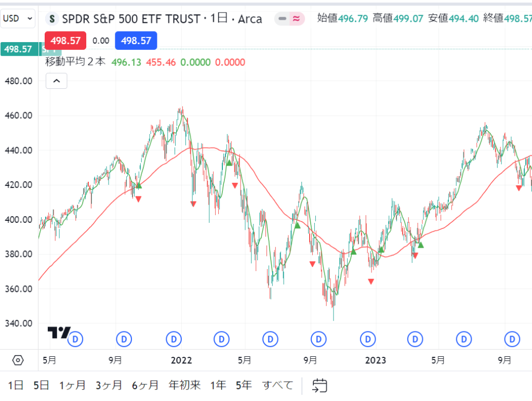The image size is (532, 401).
Task: Click the rightmost dividend D marker
Action: point(512,339)
